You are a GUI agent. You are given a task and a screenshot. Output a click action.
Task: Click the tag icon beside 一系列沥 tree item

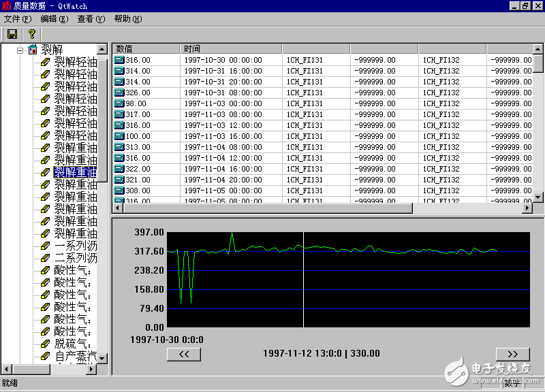(46, 246)
